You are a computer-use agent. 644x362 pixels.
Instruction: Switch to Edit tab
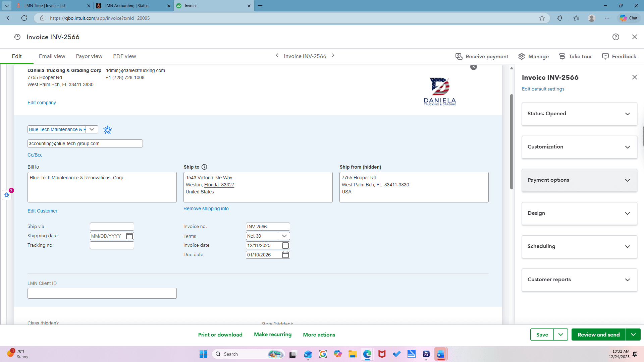click(x=17, y=56)
